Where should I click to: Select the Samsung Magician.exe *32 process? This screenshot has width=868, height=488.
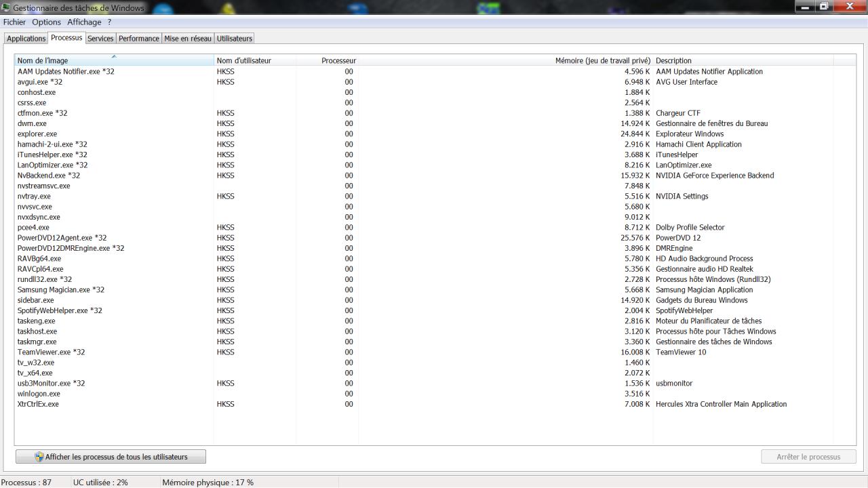(435, 289)
